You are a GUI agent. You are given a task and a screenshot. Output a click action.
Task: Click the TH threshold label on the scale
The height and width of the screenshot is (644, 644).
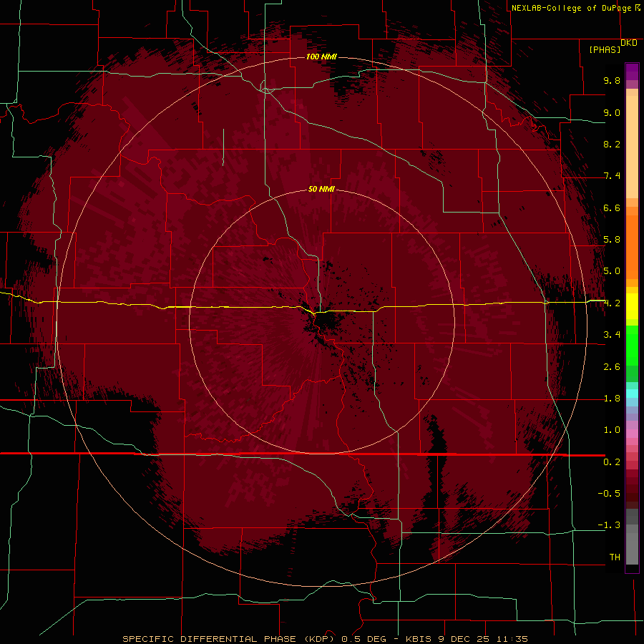click(x=615, y=557)
